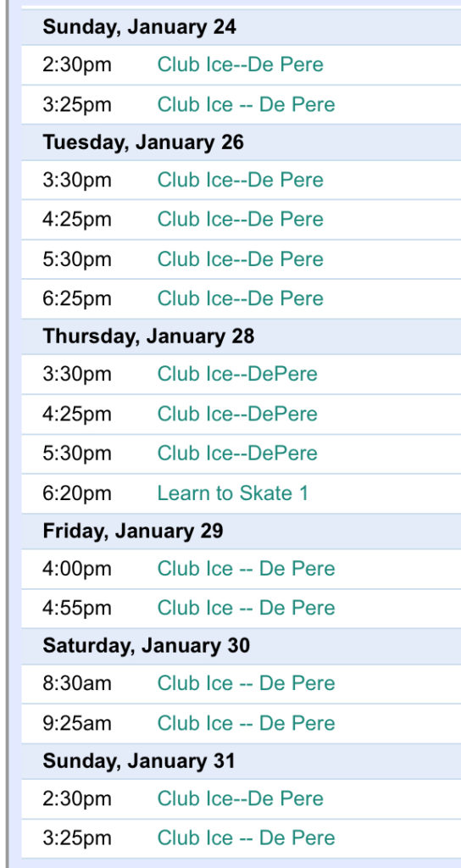
Task: Open Sunday January 31 2:30pm Club Ice--De Pere
Action: [240, 798]
